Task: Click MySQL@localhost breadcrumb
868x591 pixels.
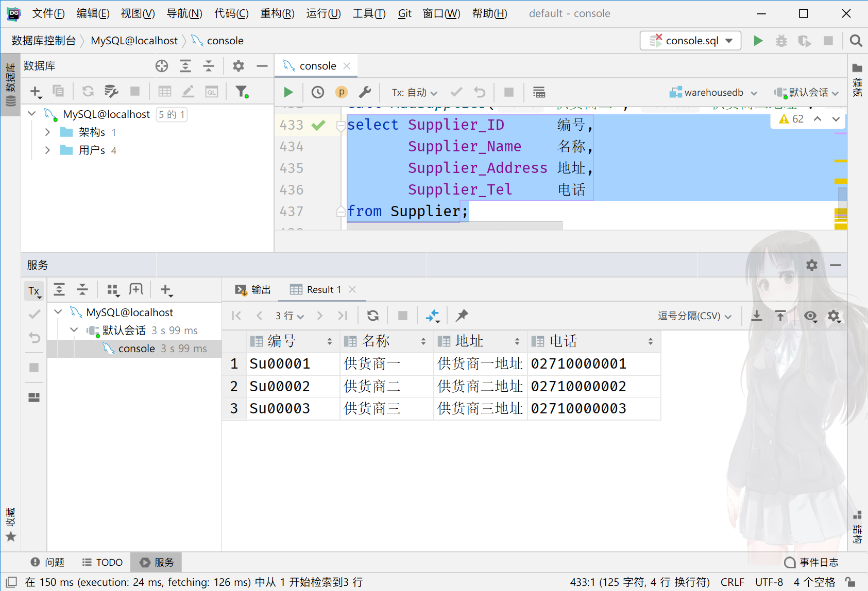Action: 134,41
